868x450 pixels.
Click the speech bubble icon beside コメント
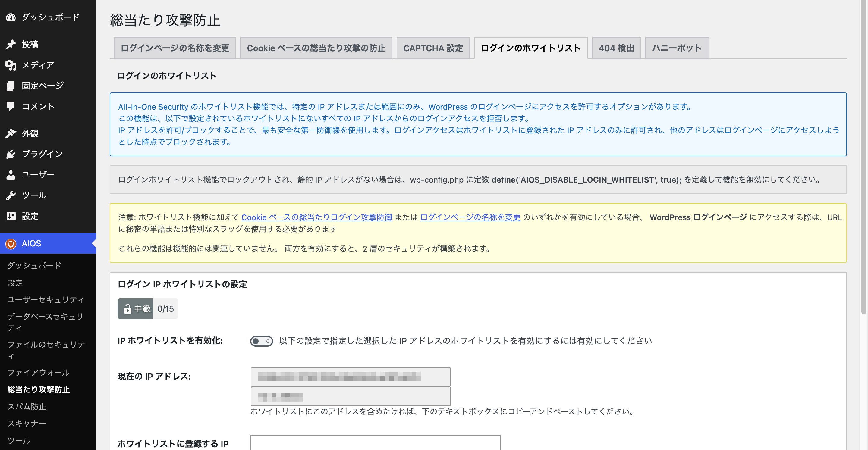[11, 106]
